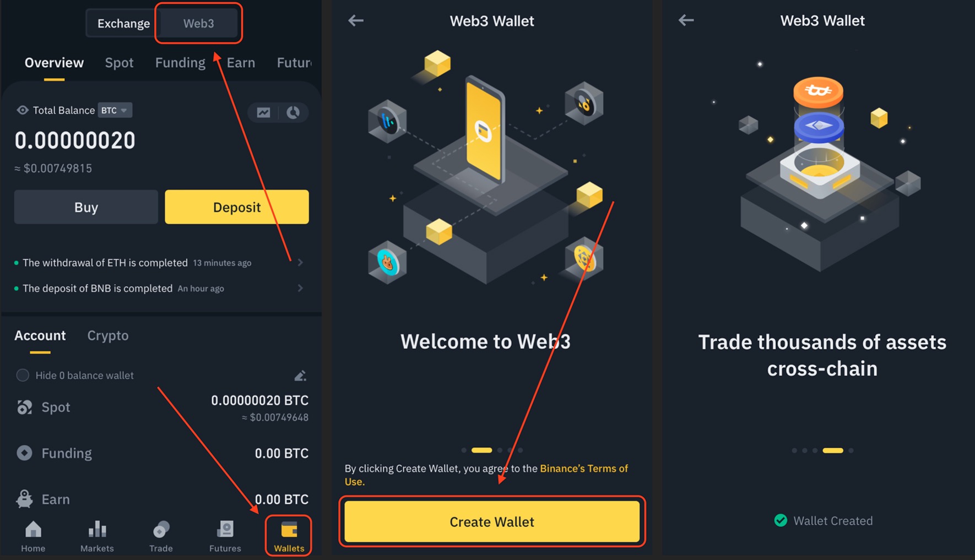975x560 pixels.
Task: Go to Home in bottom navigation
Action: click(x=33, y=536)
